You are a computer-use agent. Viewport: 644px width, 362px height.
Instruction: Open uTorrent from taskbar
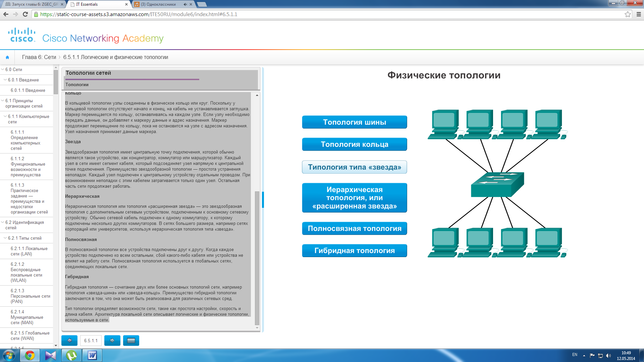click(71, 355)
